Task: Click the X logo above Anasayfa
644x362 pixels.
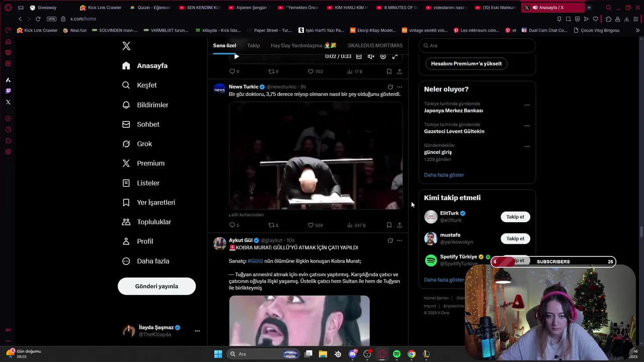Action: click(126, 46)
